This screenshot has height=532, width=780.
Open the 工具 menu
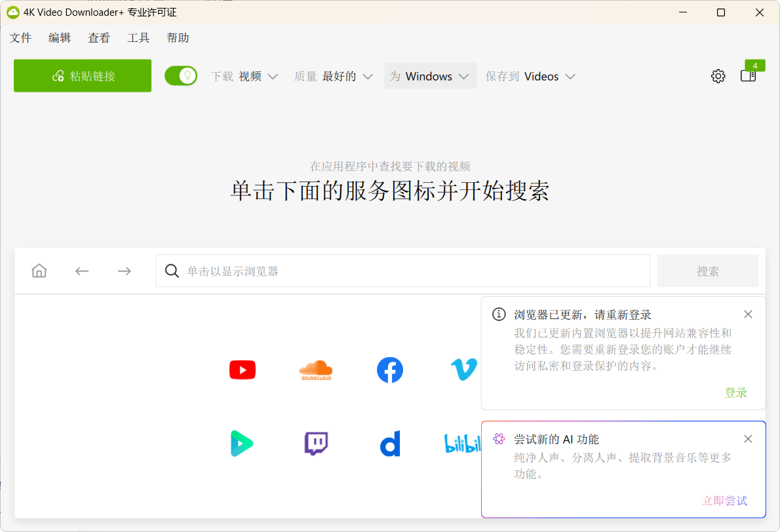(x=138, y=37)
